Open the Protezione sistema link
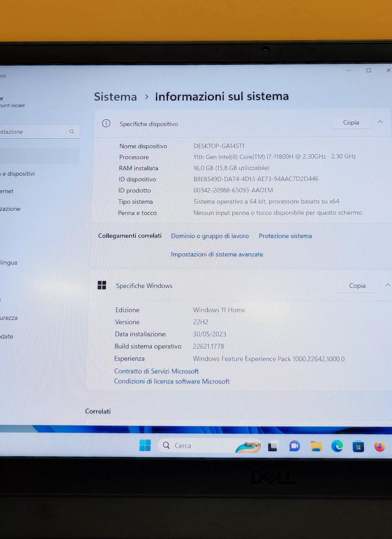392x539 pixels. 285,236
